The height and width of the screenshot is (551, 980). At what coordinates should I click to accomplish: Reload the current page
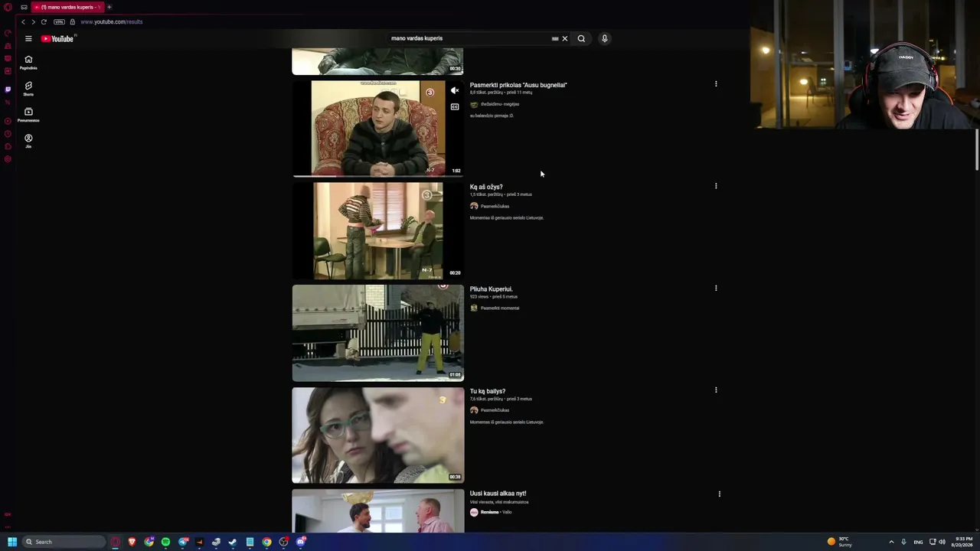tap(44, 21)
